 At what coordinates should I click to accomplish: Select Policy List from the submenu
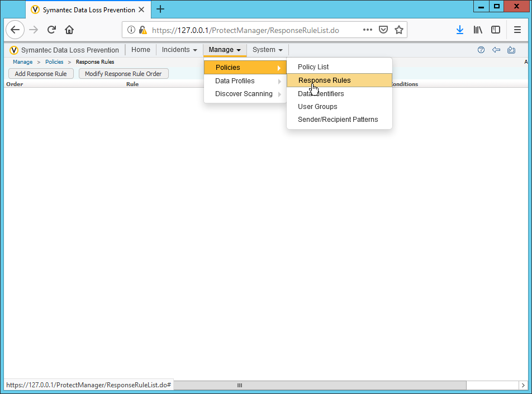point(339,67)
